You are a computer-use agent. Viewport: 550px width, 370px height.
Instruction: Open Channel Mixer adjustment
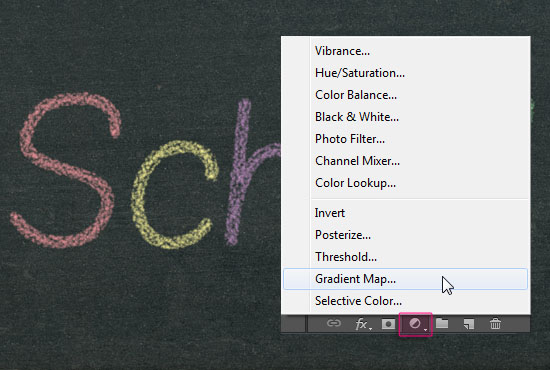pos(405,161)
